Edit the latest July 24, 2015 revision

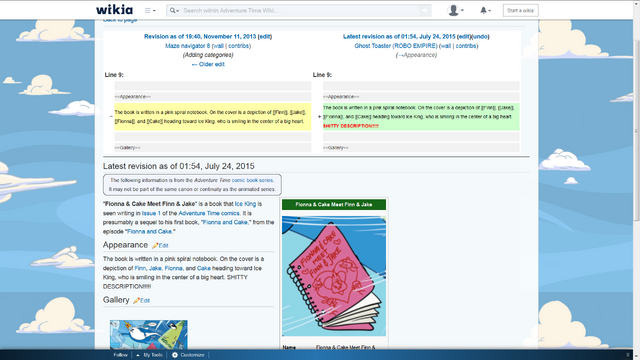coord(464,36)
